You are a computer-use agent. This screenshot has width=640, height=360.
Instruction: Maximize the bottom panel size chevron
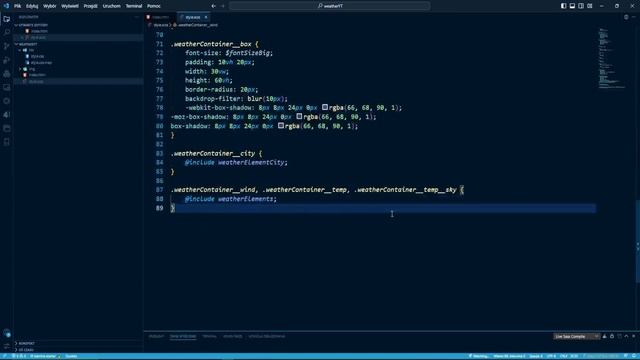[627, 336]
